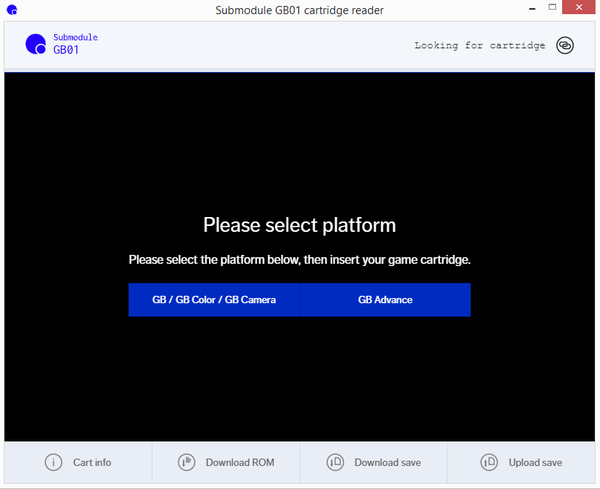Click the 'Looking for cartridge' status text
600x489 pixels.
[x=479, y=46]
